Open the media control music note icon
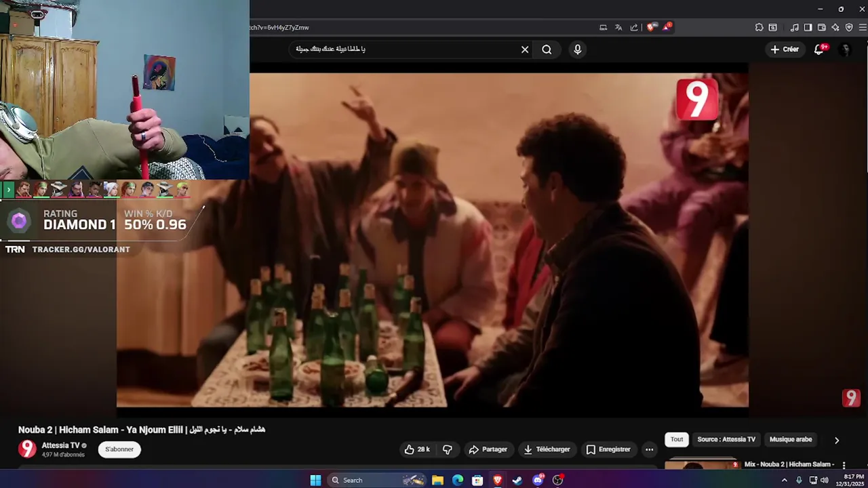This screenshot has height=488, width=868. [795, 28]
